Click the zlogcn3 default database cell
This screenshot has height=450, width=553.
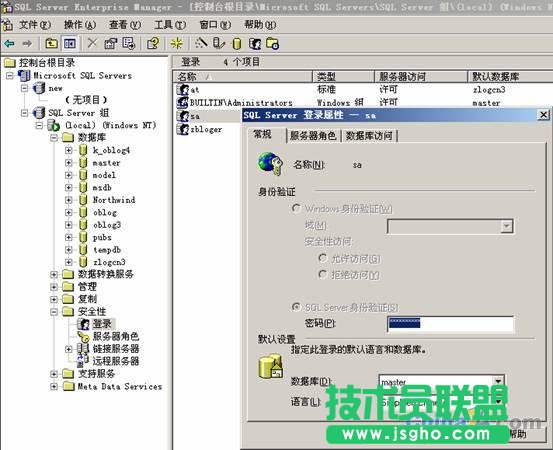pos(489,90)
